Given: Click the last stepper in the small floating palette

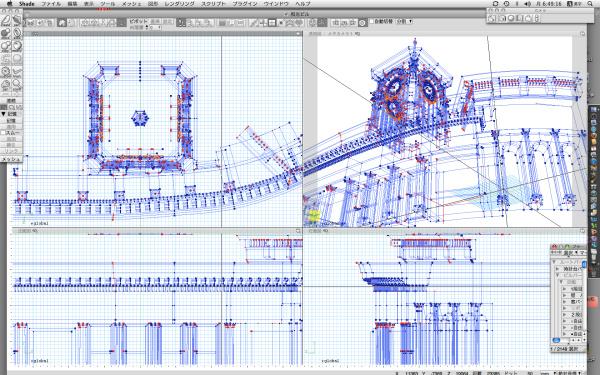Looking at the screenshot, I should [x=537, y=18].
